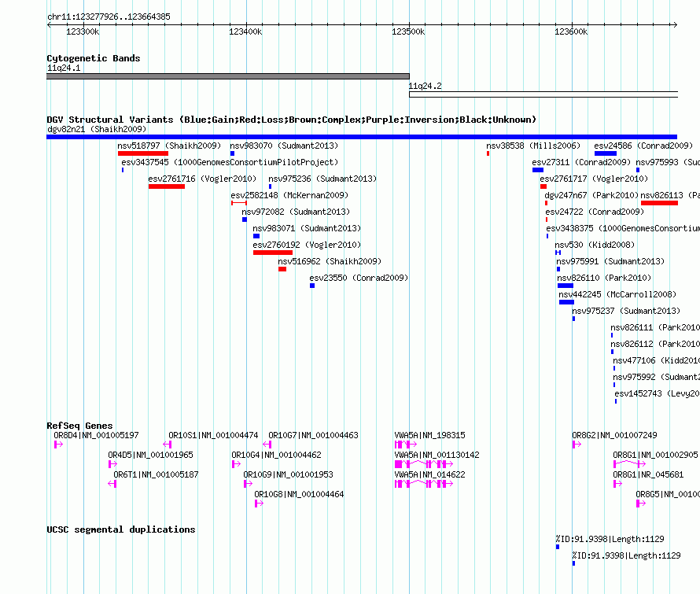Select the red nsv826113 loss bar
This screenshot has width=700, height=594.
click(x=659, y=203)
